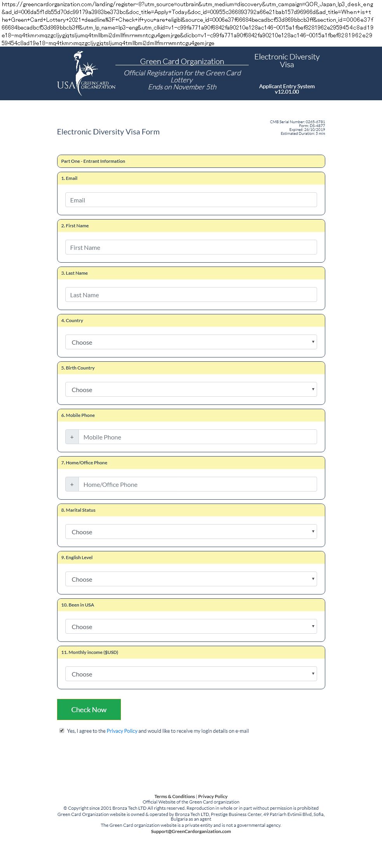Click the plus prefix beside Mobile Phone
Screen dimensions: 382x868
point(72,437)
